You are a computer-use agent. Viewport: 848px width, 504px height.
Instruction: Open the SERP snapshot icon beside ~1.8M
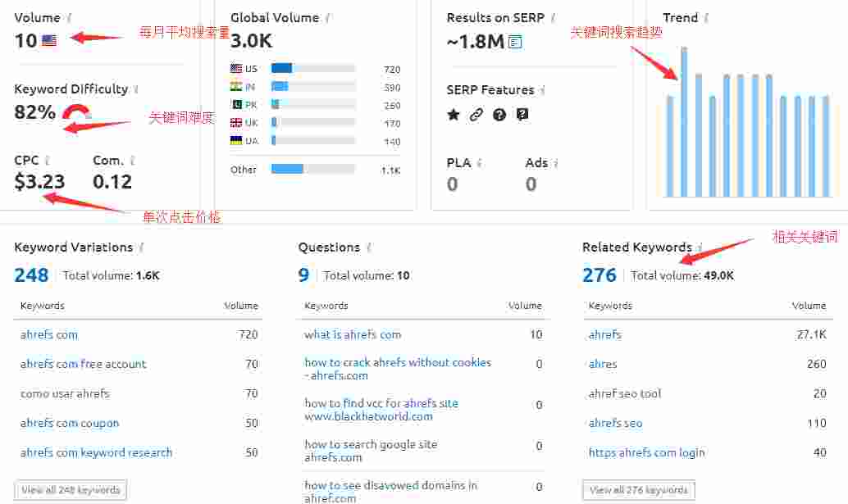515,42
